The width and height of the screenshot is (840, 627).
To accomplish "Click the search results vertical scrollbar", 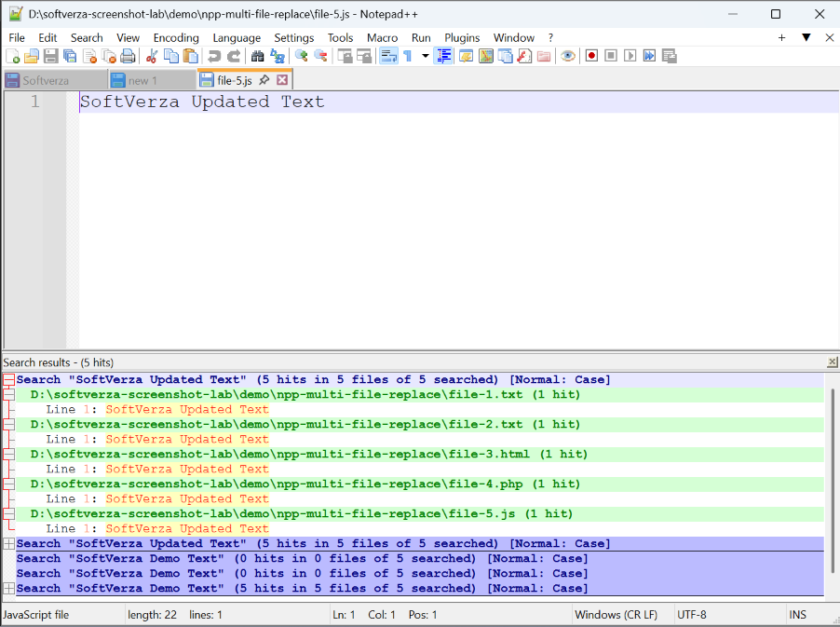I will pyautogui.click(x=832, y=481).
